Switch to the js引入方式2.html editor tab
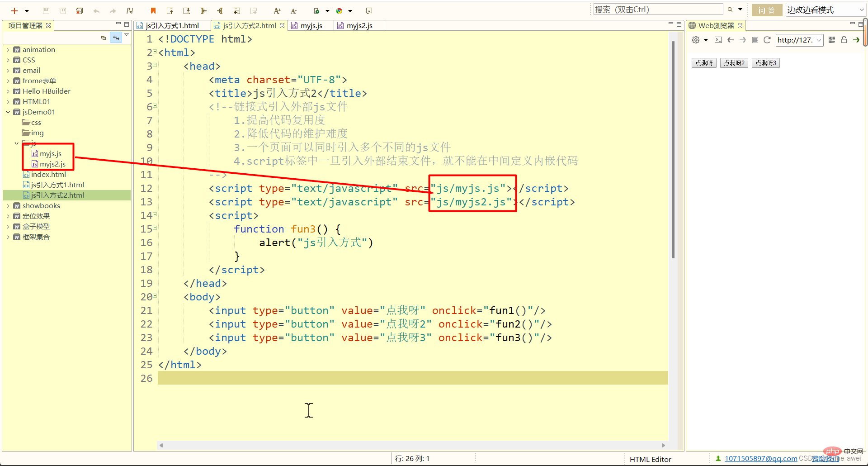The image size is (868, 466). (249, 26)
